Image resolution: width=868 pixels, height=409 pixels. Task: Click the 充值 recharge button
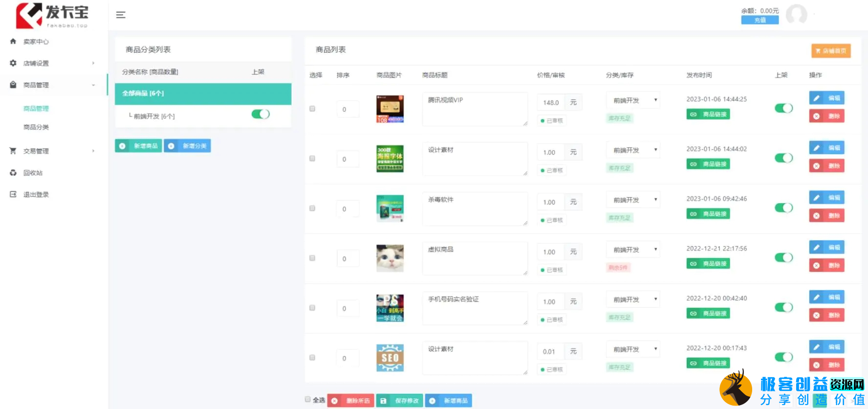click(760, 20)
